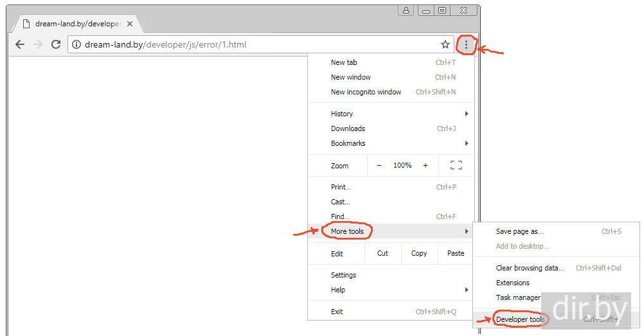Open the three-dot Chrome menu
Image resolution: width=644 pixels, height=336 pixels.
click(466, 44)
